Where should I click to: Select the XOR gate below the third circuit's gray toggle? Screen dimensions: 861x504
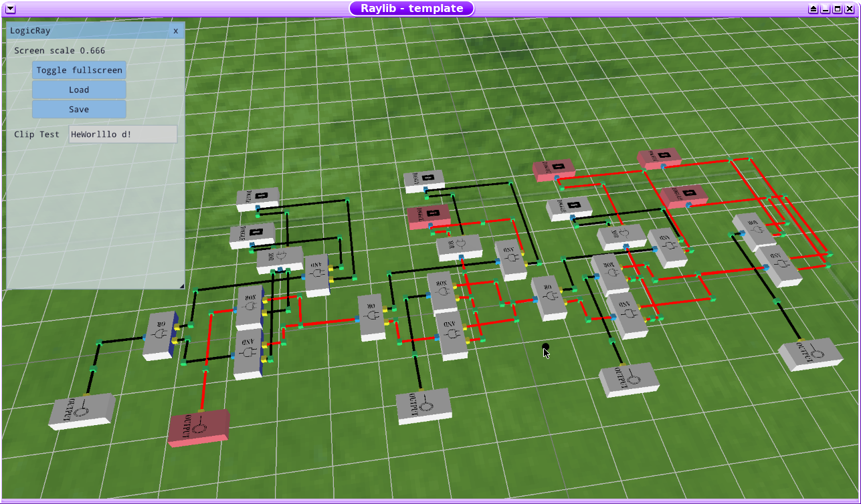point(622,237)
